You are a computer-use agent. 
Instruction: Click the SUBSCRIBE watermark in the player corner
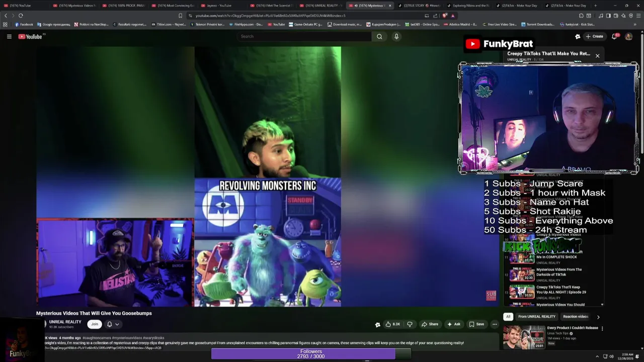491,295
